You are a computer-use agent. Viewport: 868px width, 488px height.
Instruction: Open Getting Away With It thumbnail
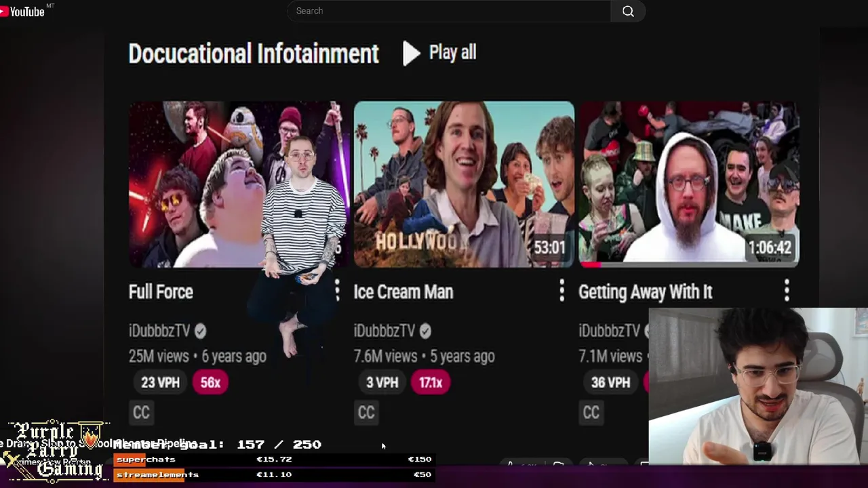pyautogui.click(x=689, y=184)
